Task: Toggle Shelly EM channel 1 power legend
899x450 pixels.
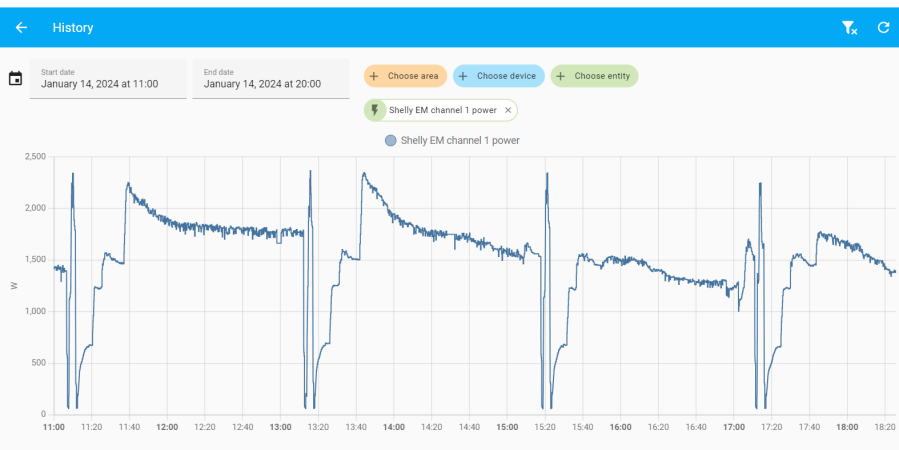Action: click(452, 140)
